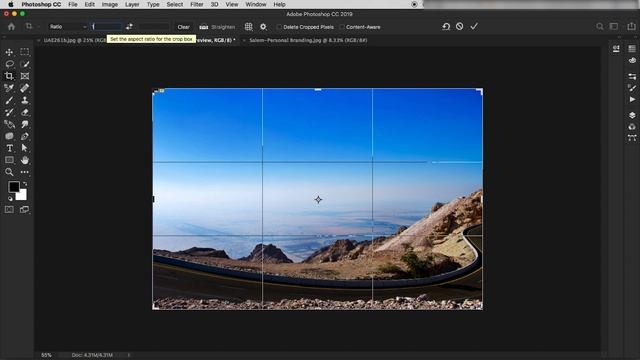Click the Straighten button
640x360 pixels.
pyautogui.click(x=217, y=27)
